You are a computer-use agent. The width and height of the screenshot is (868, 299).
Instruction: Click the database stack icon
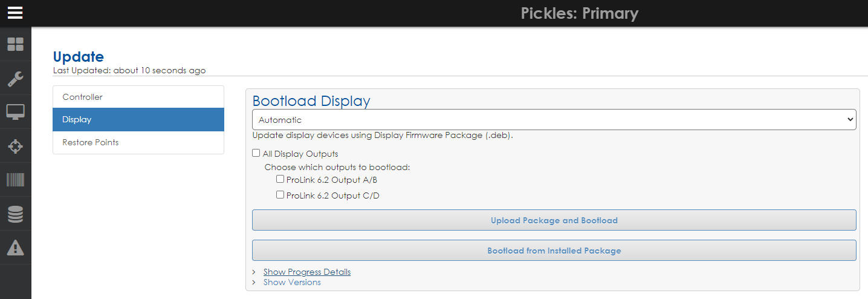pos(15,214)
